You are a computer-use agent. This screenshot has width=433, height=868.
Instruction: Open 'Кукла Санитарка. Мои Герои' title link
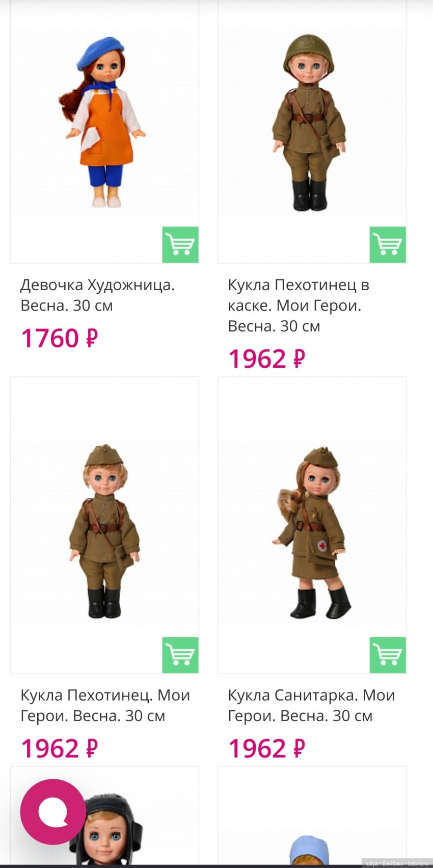(311, 705)
